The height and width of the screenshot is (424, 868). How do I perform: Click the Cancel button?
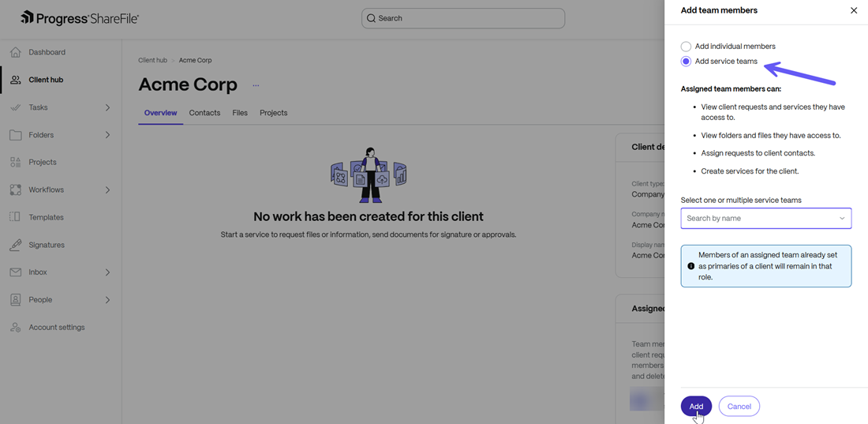739,406
